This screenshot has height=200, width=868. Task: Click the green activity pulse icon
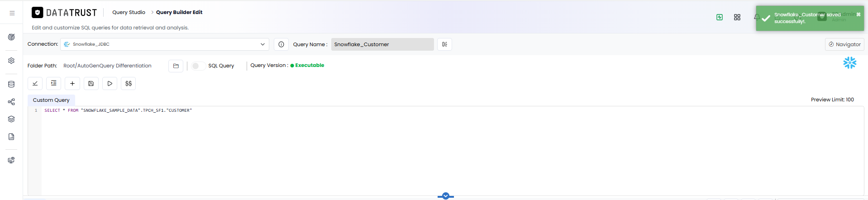coord(720,17)
